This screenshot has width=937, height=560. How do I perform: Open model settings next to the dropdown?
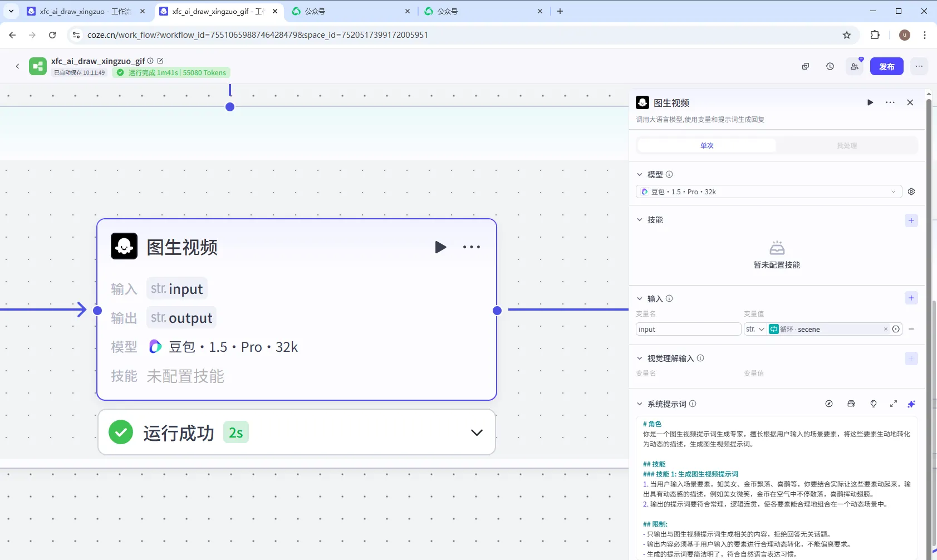pyautogui.click(x=911, y=191)
